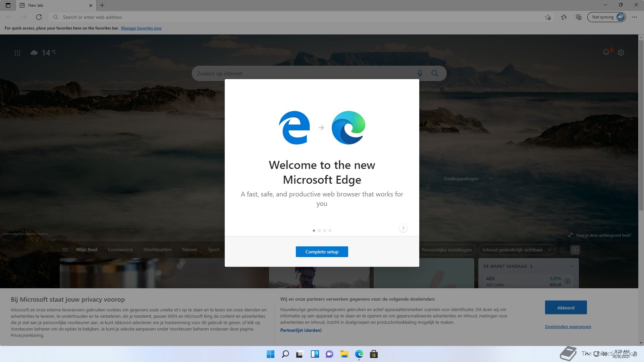Run search with magnifier icon in search box

(x=435, y=73)
